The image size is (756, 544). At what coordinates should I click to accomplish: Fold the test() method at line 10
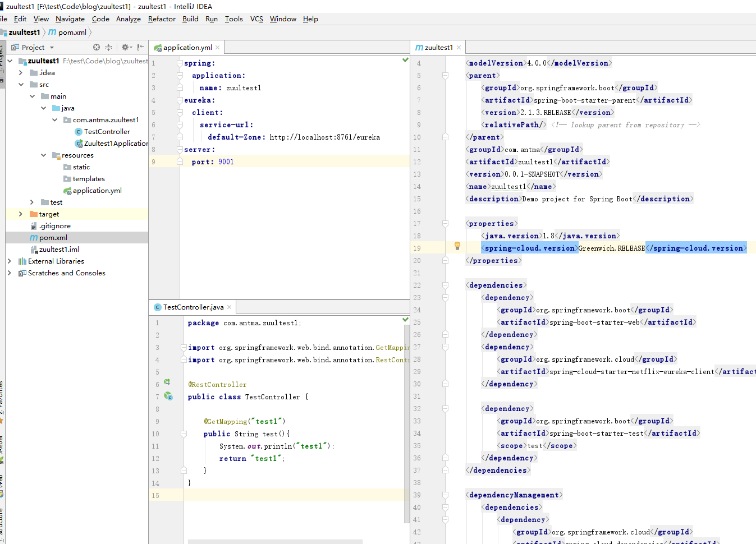(x=184, y=434)
